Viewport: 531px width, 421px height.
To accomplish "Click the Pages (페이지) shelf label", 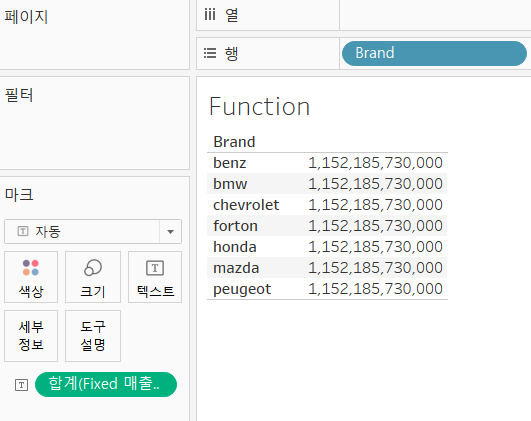I will [x=26, y=17].
